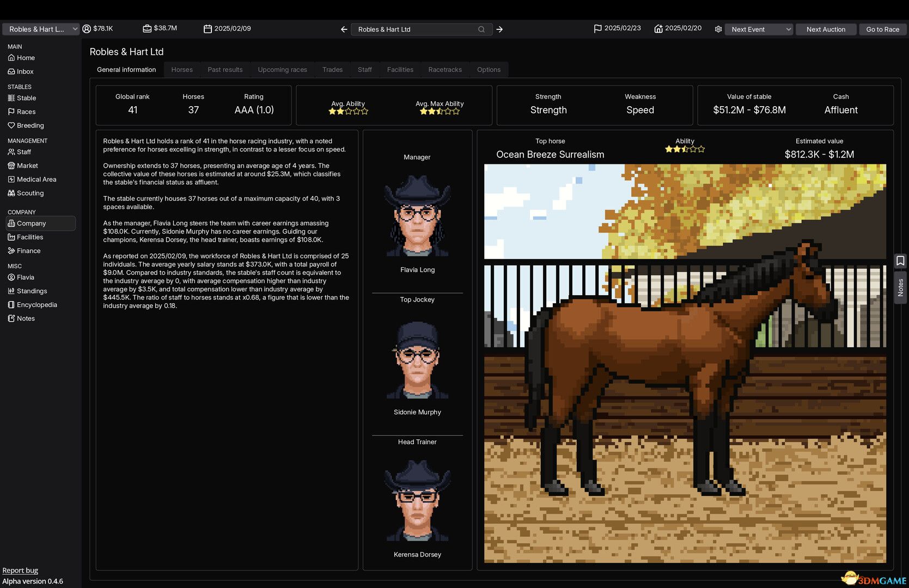Viewport: 909px width, 588px height.
Task: Open the Inbox from the sidebar
Action: coord(25,71)
